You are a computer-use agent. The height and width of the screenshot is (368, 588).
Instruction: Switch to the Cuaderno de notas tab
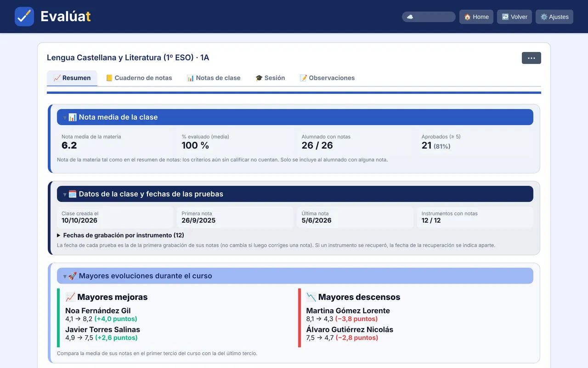(139, 78)
